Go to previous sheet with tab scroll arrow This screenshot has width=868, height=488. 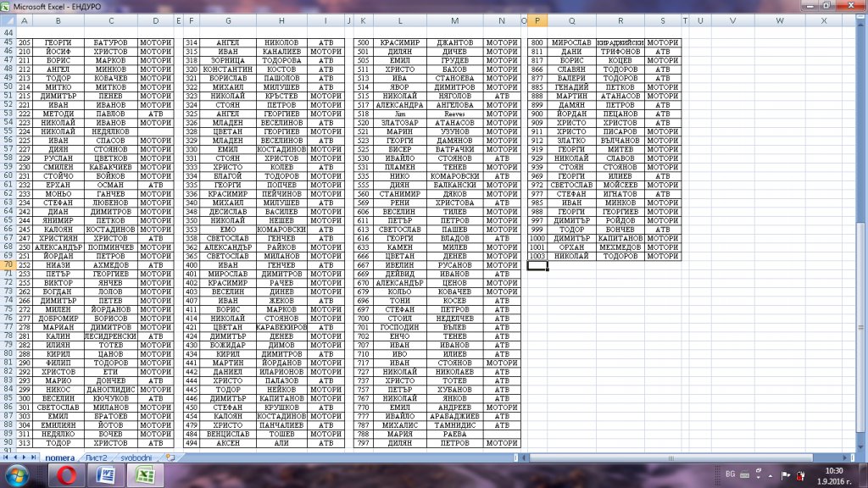point(15,457)
